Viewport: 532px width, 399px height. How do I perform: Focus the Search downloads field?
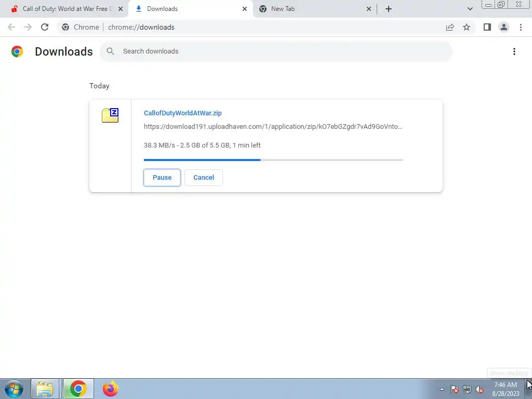[276, 51]
